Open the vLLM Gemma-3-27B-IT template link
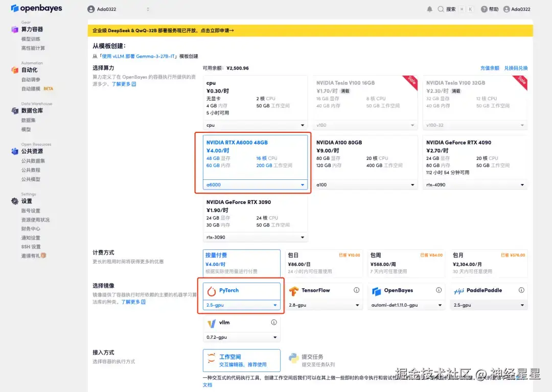Image resolution: width=552 pixels, height=392 pixels. pyautogui.click(x=139, y=56)
